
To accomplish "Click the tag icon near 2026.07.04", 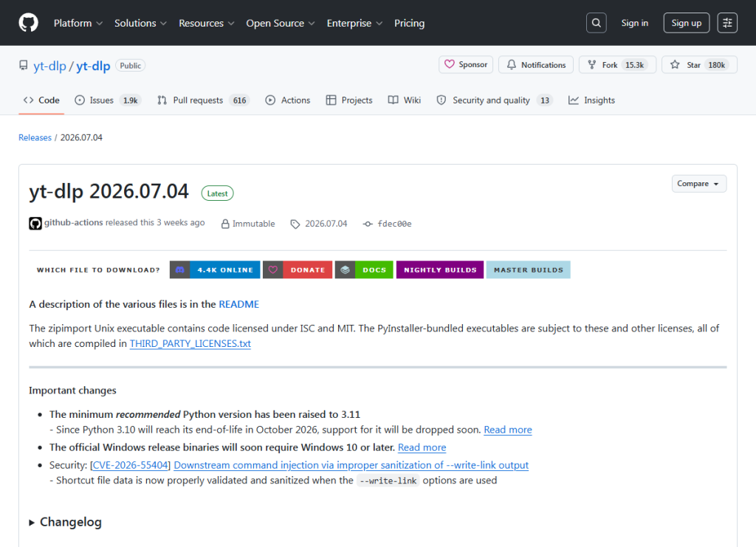I will click(x=295, y=224).
